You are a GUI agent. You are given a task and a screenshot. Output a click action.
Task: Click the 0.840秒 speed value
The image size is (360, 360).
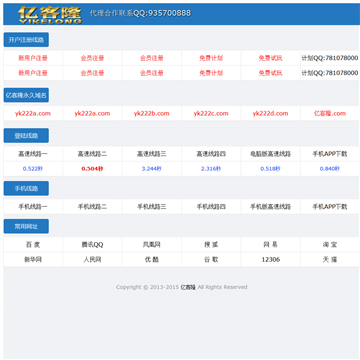tap(330, 169)
